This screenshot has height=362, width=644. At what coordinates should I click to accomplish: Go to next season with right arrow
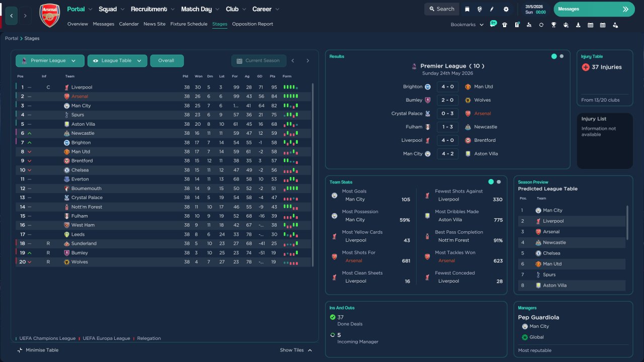308,61
